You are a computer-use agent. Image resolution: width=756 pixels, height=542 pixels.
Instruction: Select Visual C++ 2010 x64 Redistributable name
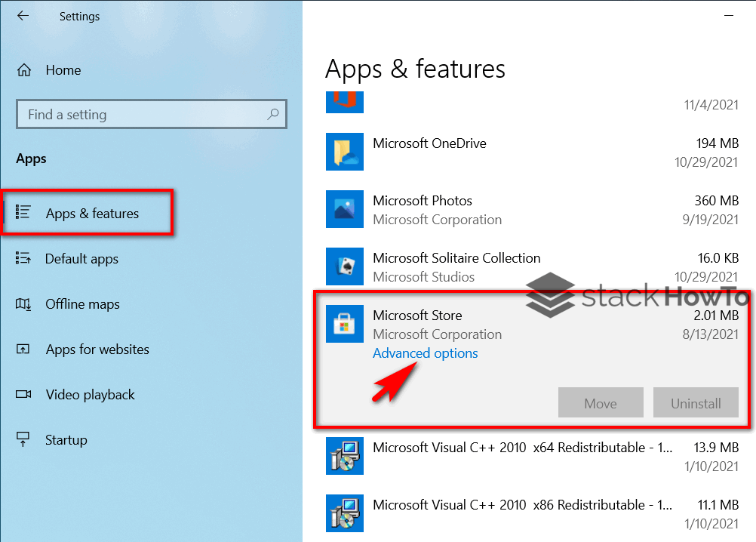523,448
